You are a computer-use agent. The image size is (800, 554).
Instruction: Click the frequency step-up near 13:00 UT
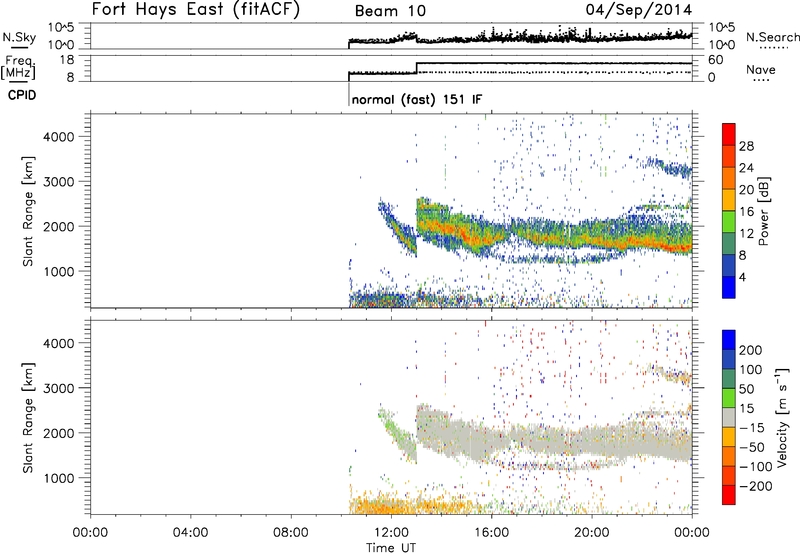417,68
